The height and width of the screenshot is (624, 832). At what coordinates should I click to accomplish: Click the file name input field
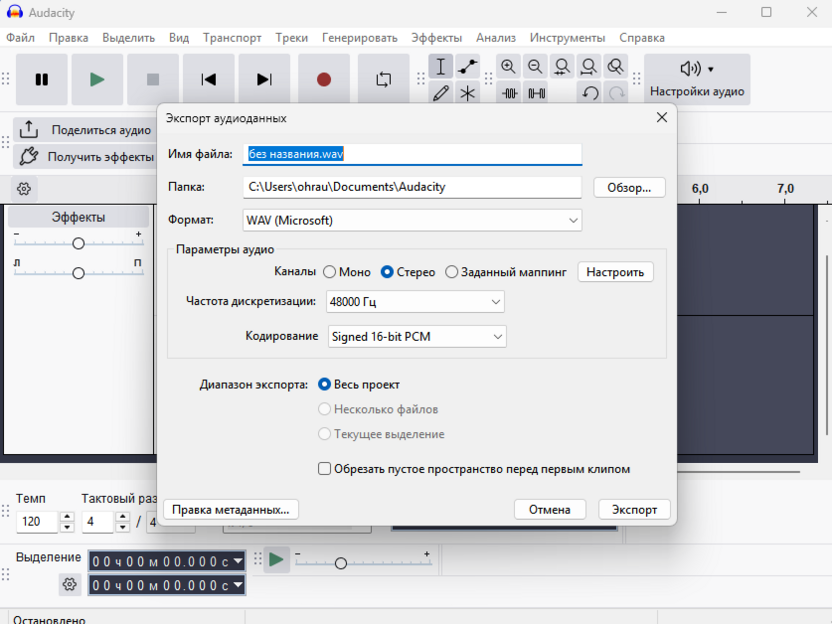tap(412, 154)
